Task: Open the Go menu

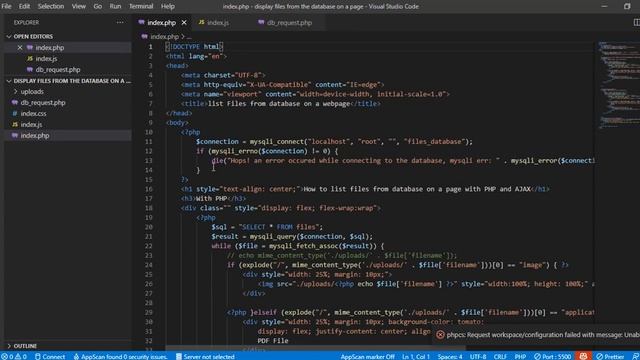Action: tap(98, 6)
